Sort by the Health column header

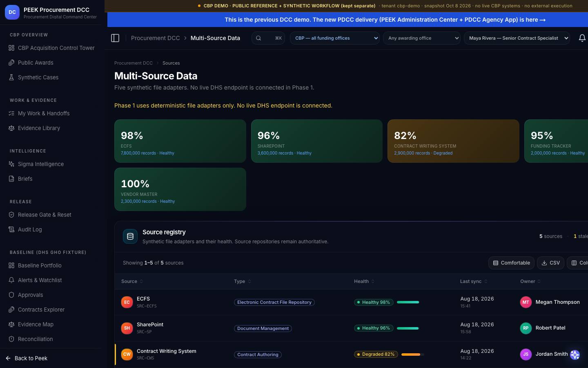pyautogui.click(x=364, y=281)
